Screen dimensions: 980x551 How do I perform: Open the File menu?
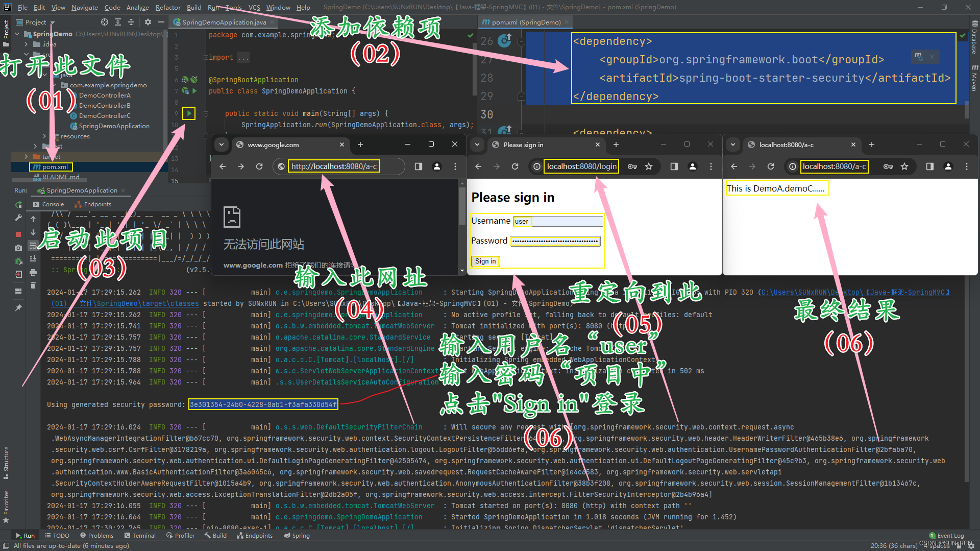point(22,7)
